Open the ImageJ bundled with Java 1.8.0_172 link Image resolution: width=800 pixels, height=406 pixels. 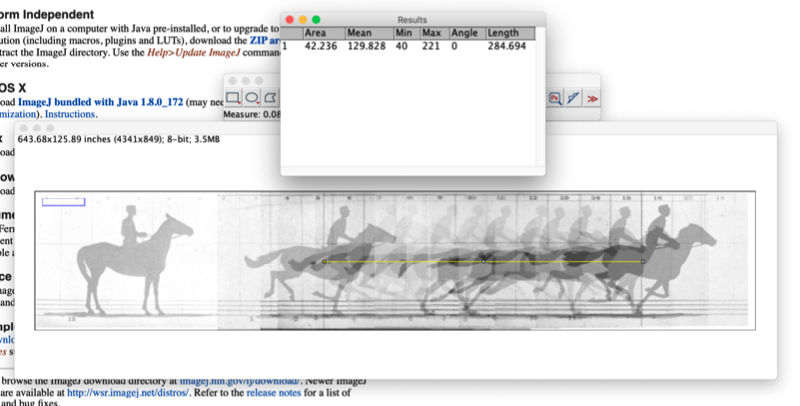[101, 102]
